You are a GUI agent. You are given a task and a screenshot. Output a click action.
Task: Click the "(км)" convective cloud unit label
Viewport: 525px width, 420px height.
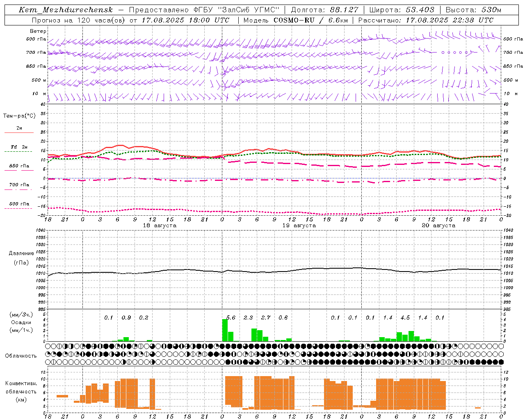coord(21,399)
